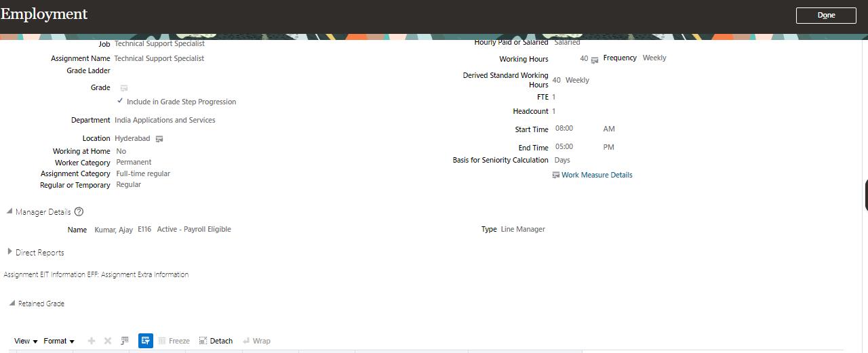
Task: Click the delete row X icon
Action: [107, 341]
